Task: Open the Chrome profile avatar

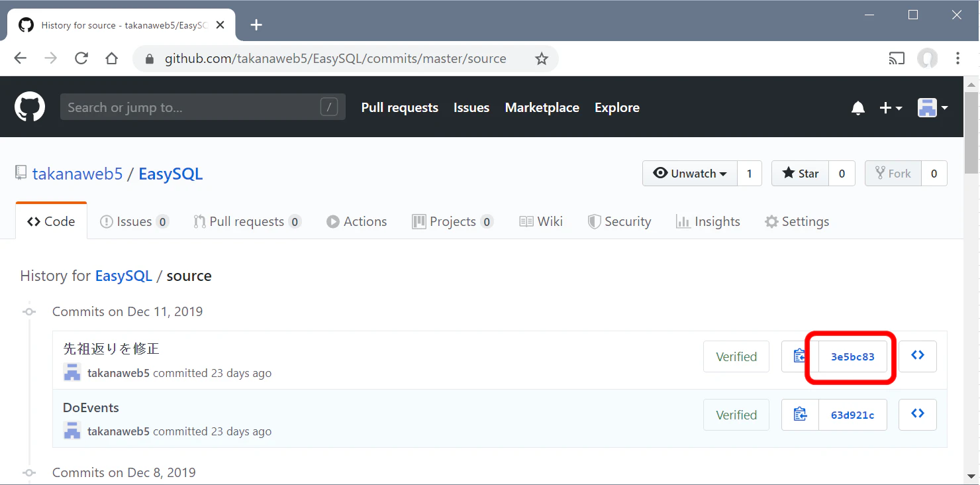Action: [x=927, y=58]
